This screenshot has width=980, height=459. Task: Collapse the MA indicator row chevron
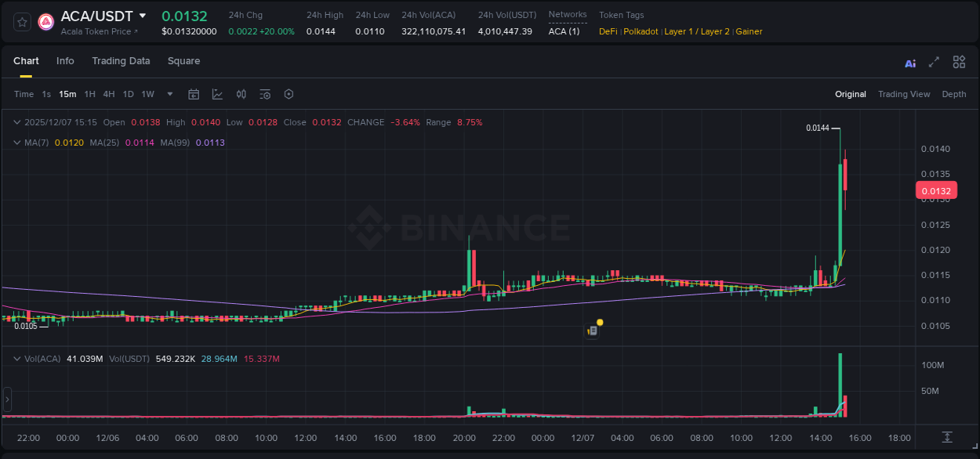17,143
